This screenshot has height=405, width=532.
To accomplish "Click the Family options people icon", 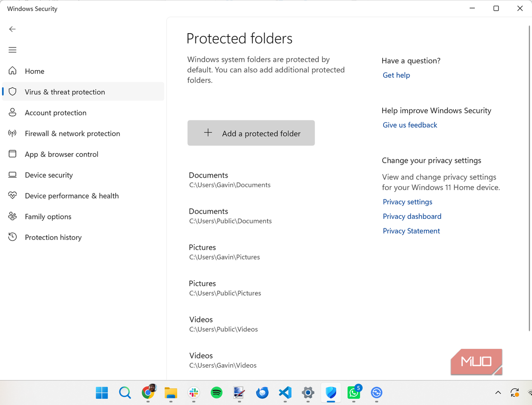I will [12, 216].
